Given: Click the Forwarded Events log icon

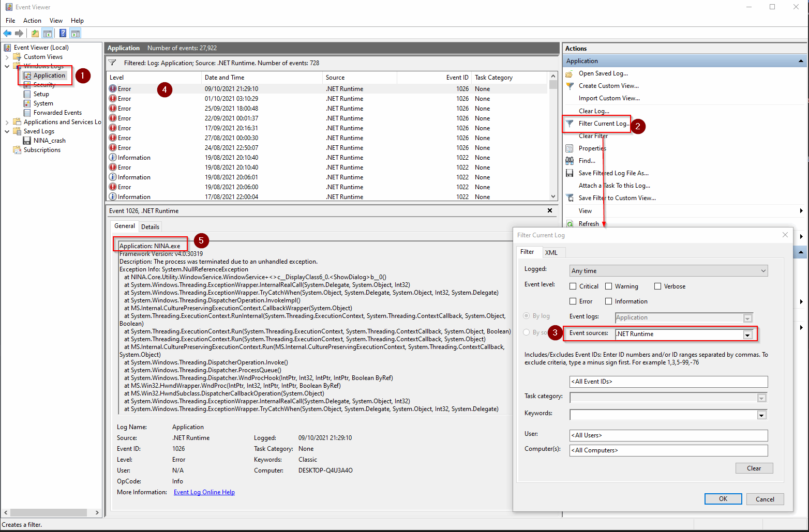Looking at the screenshot, I should point(27,113).
